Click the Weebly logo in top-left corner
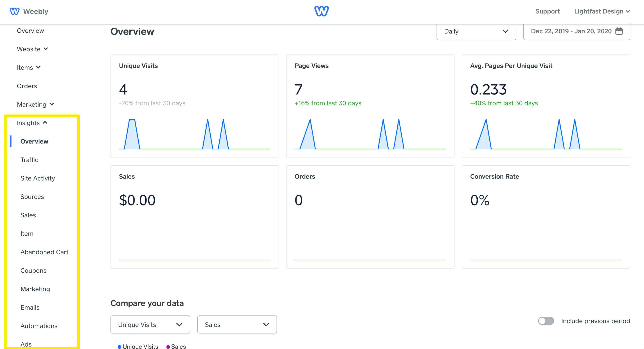The height and width of the screenshot is (349, 644). tap(14, 11)
